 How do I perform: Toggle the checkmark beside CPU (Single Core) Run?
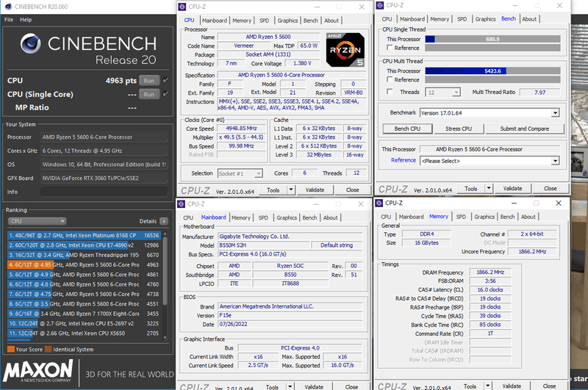[x=166, y=94]
